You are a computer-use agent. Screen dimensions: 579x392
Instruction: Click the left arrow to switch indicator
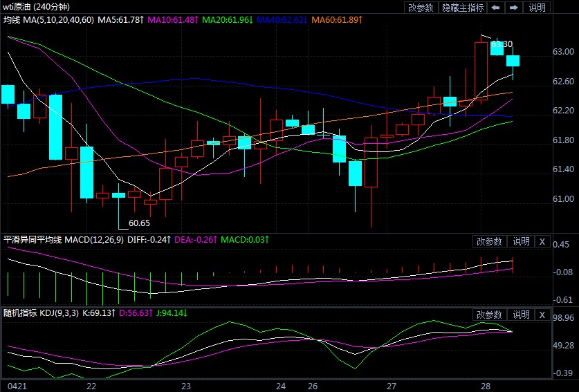495,8
